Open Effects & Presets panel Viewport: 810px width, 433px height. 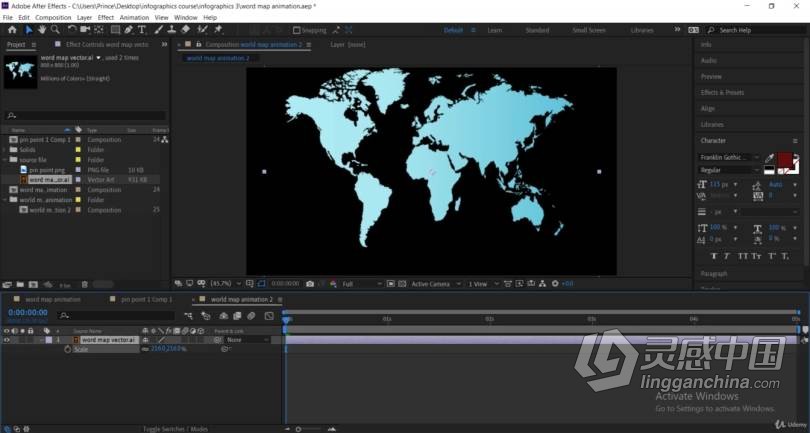coord(722,92)
